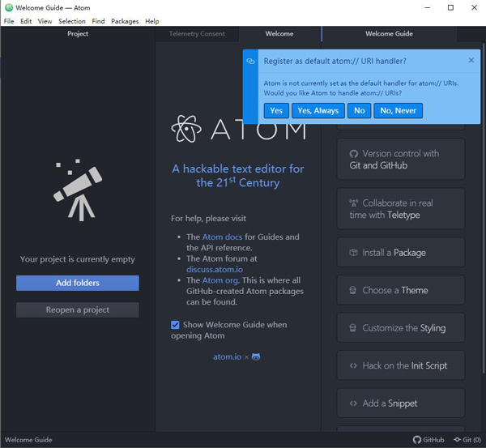Click 'Your project is currently empty' text

78,259
